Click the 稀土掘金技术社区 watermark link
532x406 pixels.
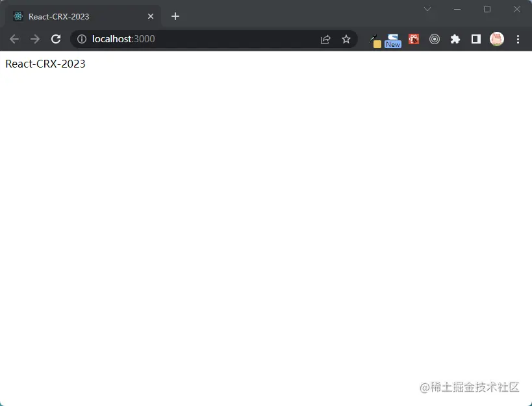[469, 388]
